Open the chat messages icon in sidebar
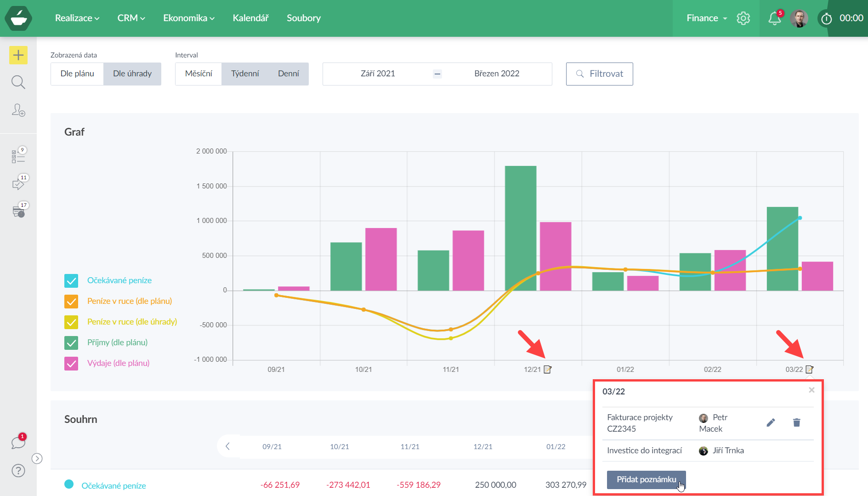Image resolution: width=868 pixels, height=496 pixels. (18, 443)
